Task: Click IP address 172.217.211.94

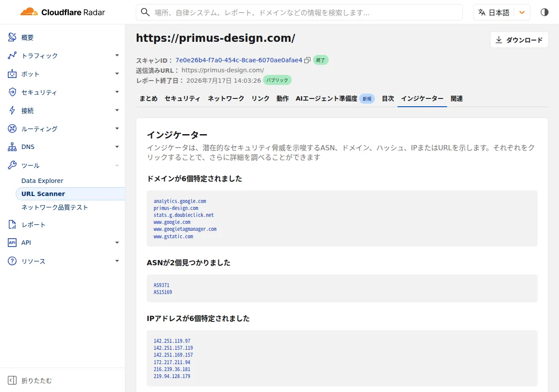Action: coord(172,362)
